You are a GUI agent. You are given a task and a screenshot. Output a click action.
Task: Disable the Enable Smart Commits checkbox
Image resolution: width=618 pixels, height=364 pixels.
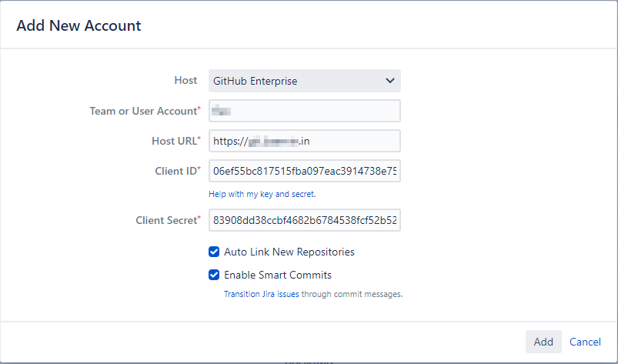coord(214,275)
